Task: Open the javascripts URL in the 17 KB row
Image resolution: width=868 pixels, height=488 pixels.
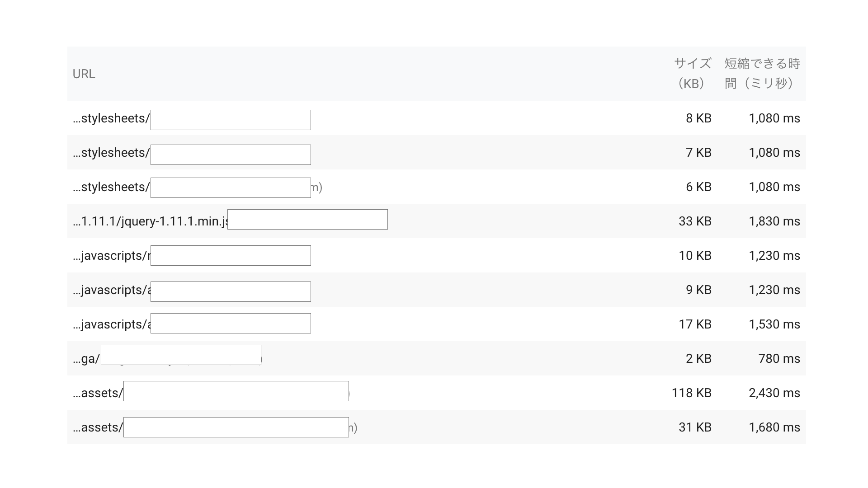Action: (x=111, y=324)
